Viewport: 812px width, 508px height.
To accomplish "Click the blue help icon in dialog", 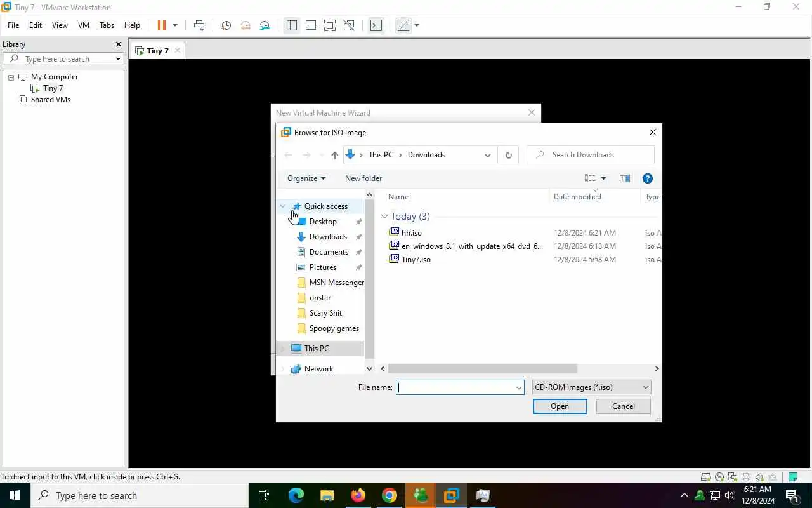I will click(x=648, y=178).
